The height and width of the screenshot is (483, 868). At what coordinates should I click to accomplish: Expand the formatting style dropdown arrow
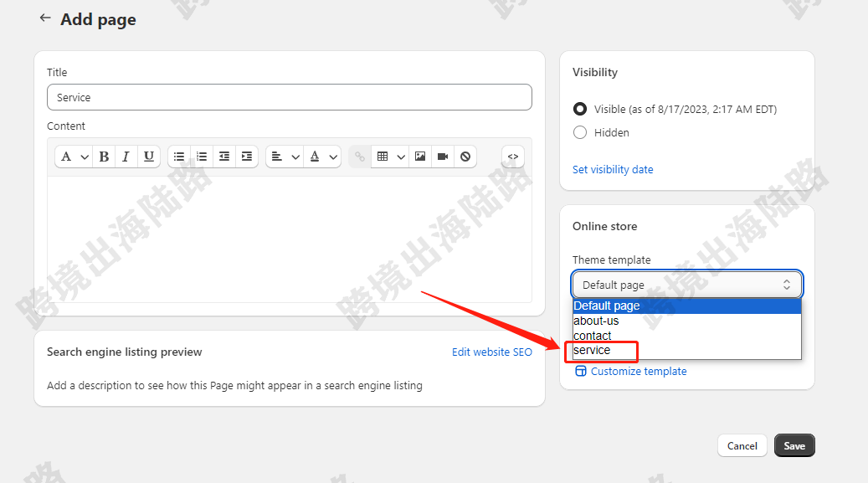pos(85,157)
